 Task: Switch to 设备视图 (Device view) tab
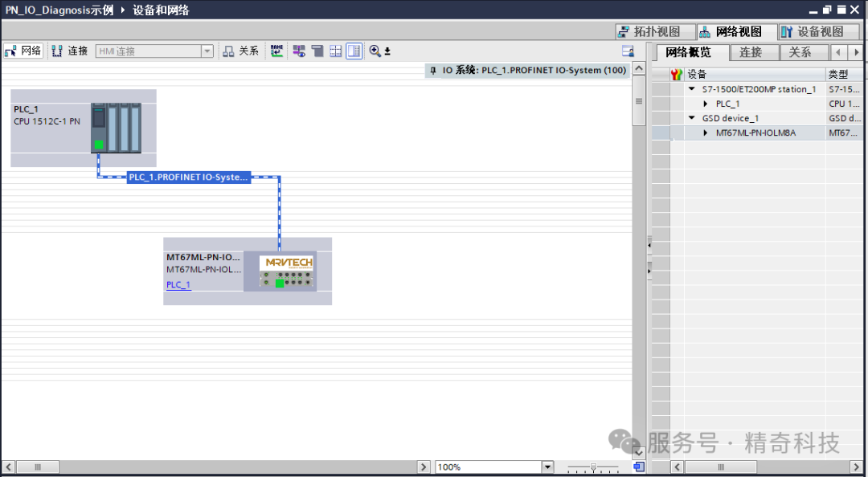[813, 31]
